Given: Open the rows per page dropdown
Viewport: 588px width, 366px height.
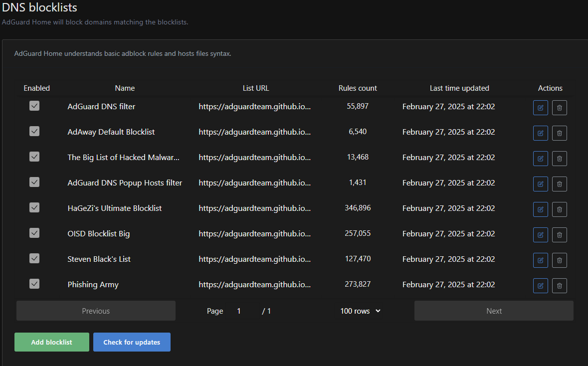Looking at the screenshot, I should pos(358,311).
